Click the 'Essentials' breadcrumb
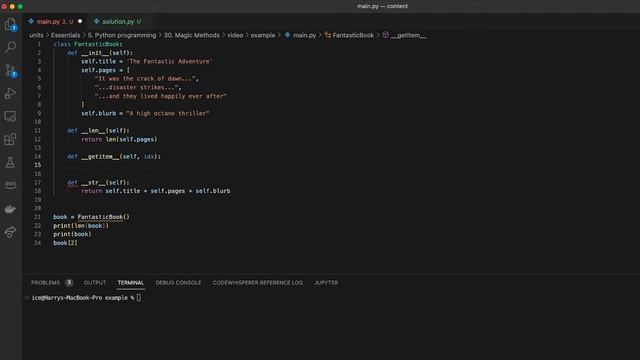 pos(65,35)
